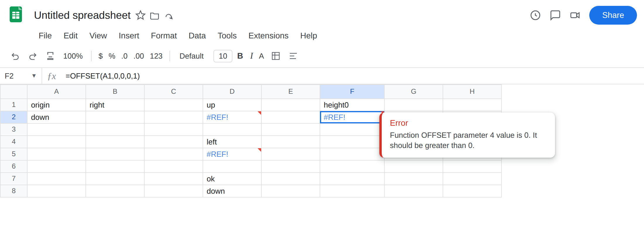Decrease decimal places button

pyautogui.click(x=124, y=56)
